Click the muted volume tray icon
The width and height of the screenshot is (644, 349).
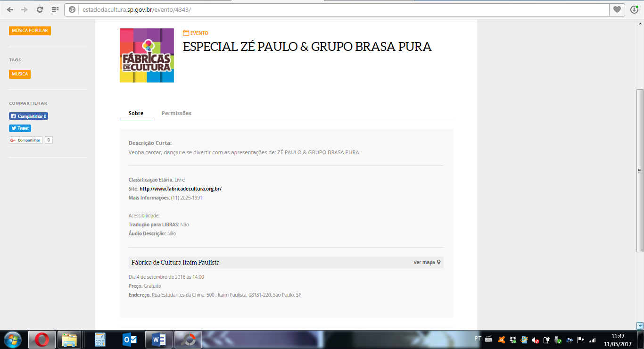click(536, 340)
